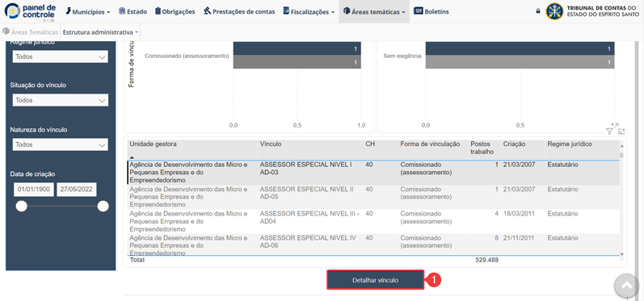
Task: Click the lock icon in header
Action: point(538,11)
